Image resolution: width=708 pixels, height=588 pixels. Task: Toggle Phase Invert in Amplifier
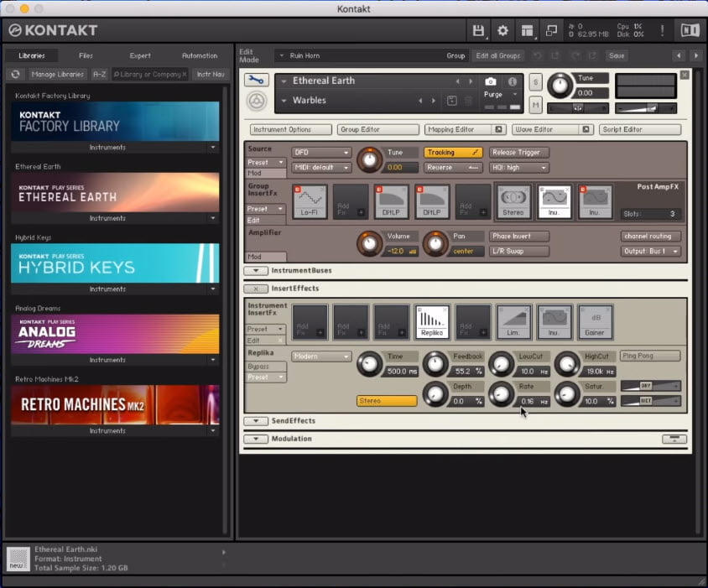click(518, 237)
